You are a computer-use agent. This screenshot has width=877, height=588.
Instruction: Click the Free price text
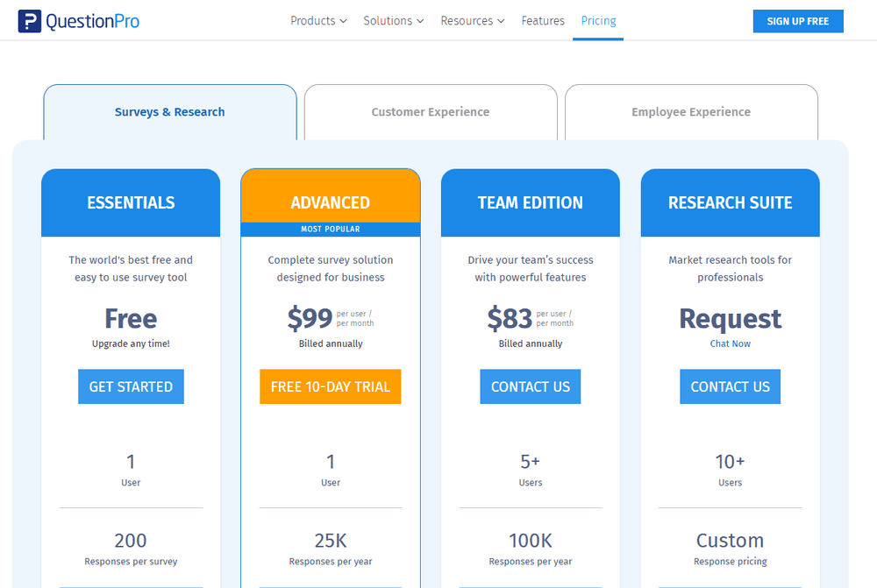point(131,319)
